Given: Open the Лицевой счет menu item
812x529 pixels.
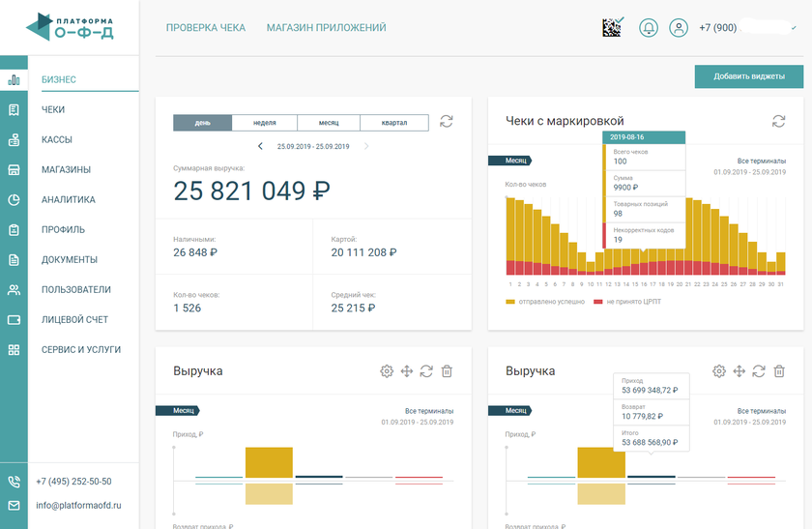Looking at the screenshot, I should coord(73,319).
